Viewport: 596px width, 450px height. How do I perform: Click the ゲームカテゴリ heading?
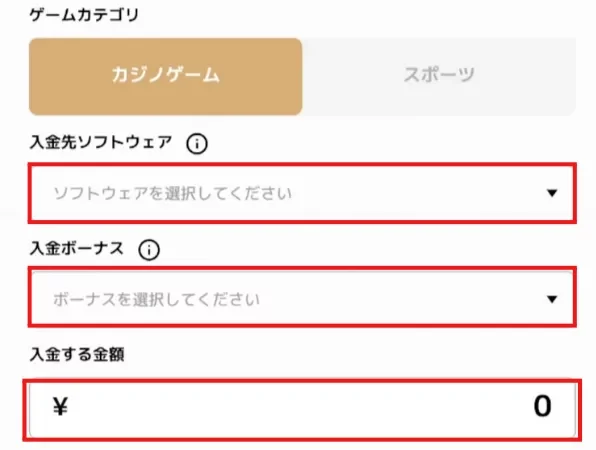pyautogui.click(x=84, y=15)
